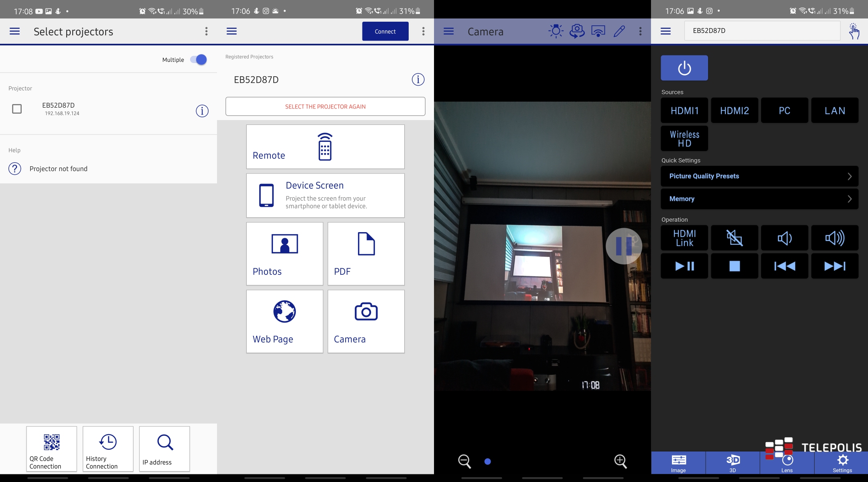The height and width of the screenshot is (482, 868).
Task: Tap switch camera icon in toolbar
Action: pos(577,31)
